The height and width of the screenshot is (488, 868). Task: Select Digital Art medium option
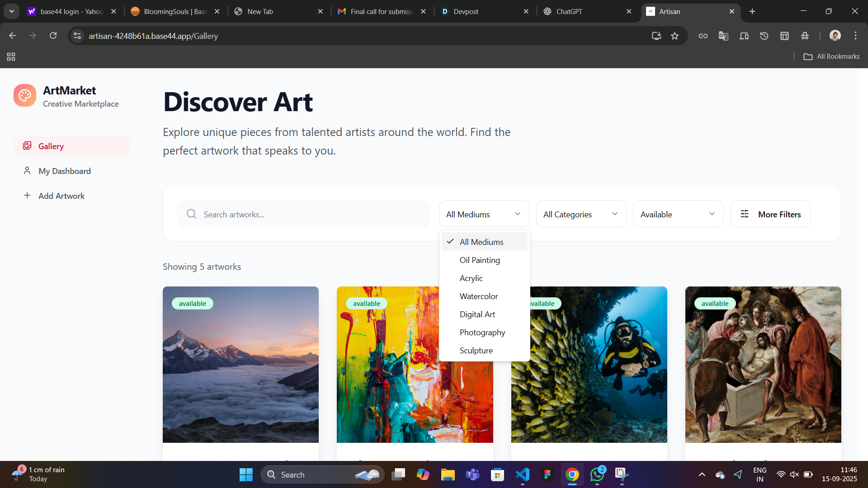477,314
